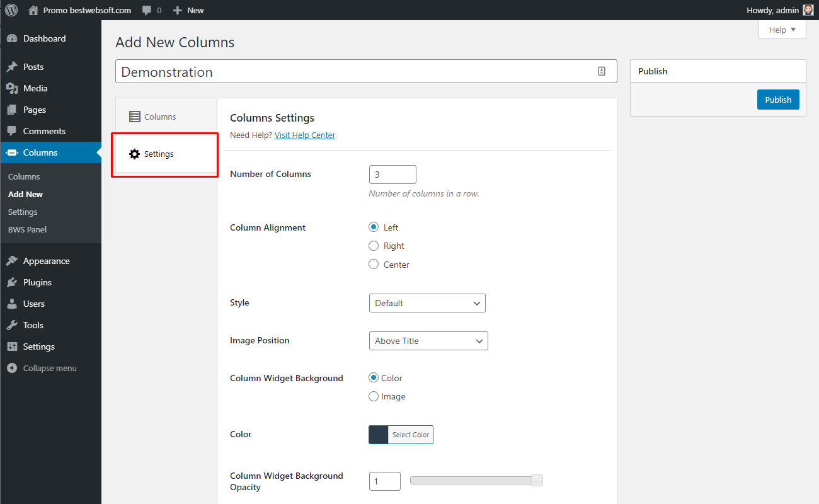Click the Columns tab table icon

(134, 117)
